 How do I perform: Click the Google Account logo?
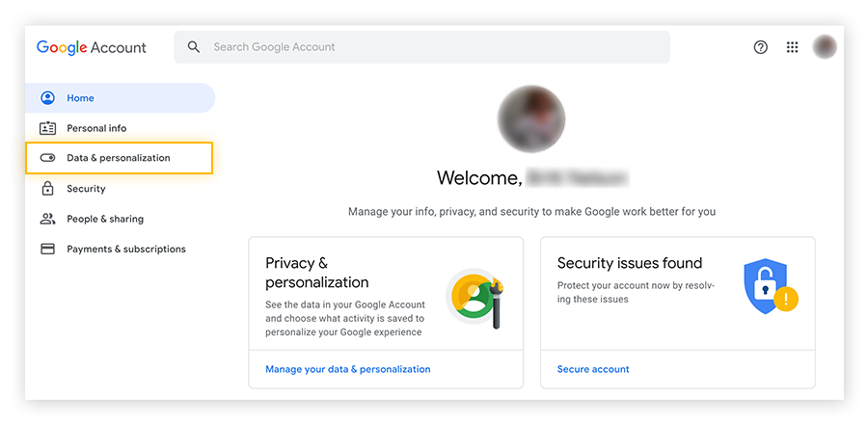(x=92, y=47)
